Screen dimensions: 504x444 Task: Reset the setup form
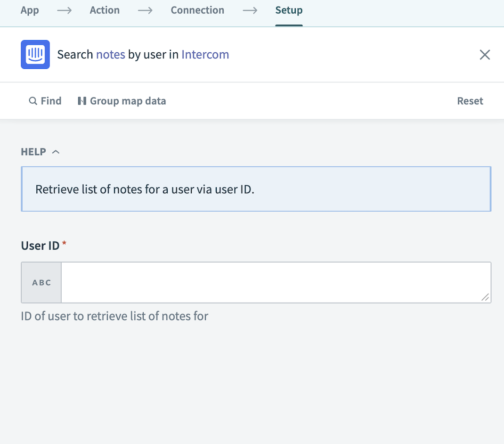point(470,101)
